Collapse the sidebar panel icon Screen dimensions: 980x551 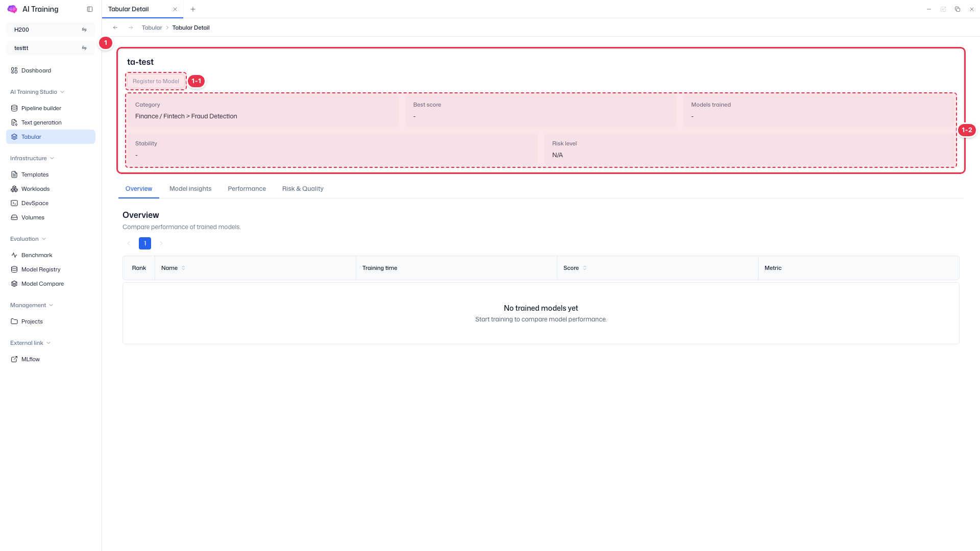click(x=90, y=9)
